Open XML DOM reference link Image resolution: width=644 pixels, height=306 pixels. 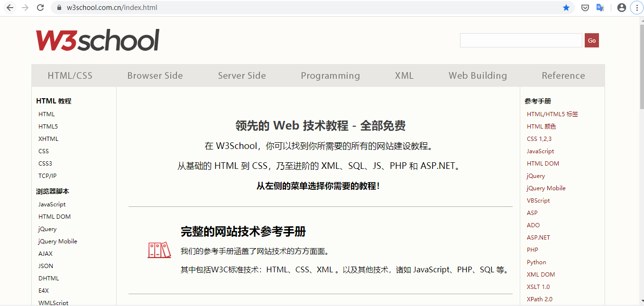541,274
